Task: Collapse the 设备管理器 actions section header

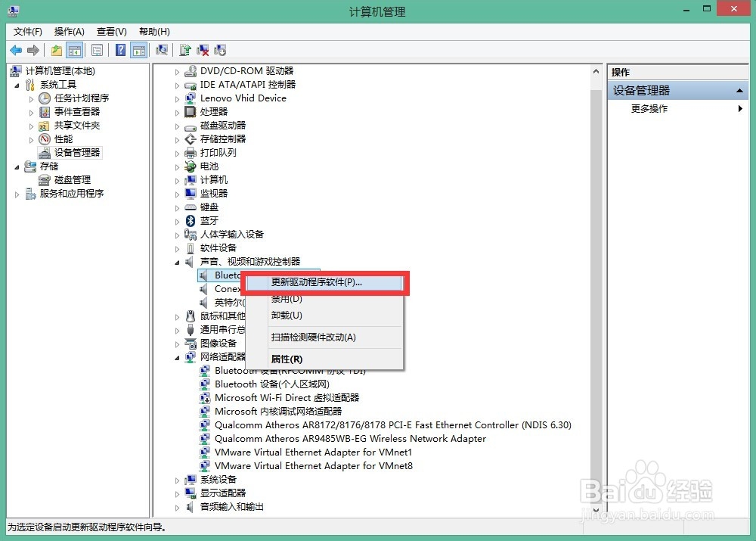Action: [x=678, y=90]
